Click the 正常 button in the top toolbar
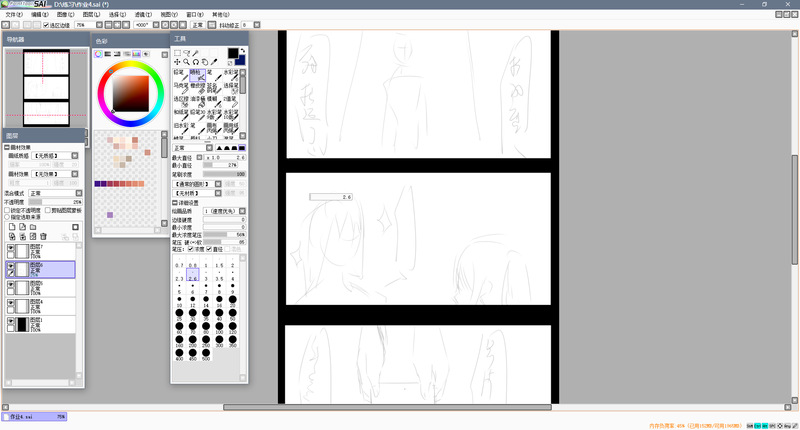Viewport: 800px width, 430px height. [196, 24]
